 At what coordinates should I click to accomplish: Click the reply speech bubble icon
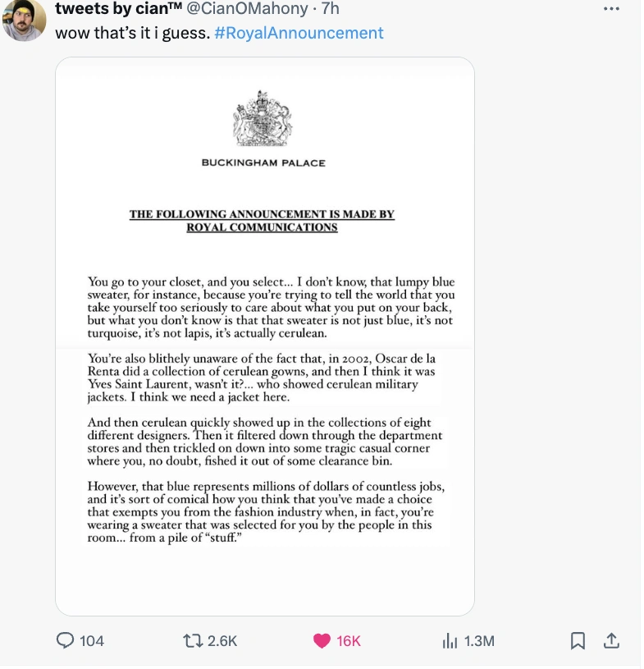[x=65, y=640]
